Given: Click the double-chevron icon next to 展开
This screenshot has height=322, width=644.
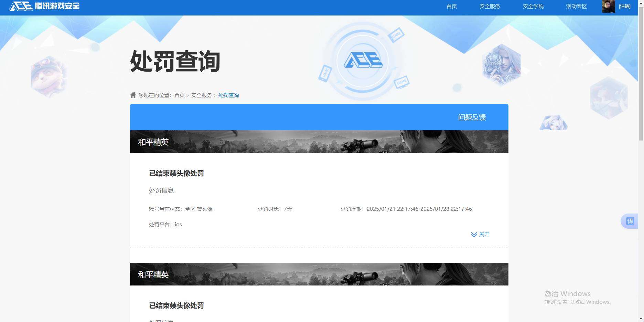Looking at the screenshot, I should click(x=473, y=235).
